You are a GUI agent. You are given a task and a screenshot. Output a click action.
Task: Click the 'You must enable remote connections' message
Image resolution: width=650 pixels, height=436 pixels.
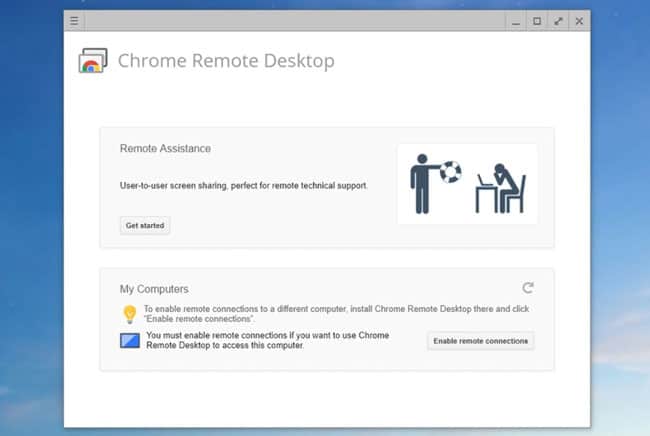tap(267, 341)
